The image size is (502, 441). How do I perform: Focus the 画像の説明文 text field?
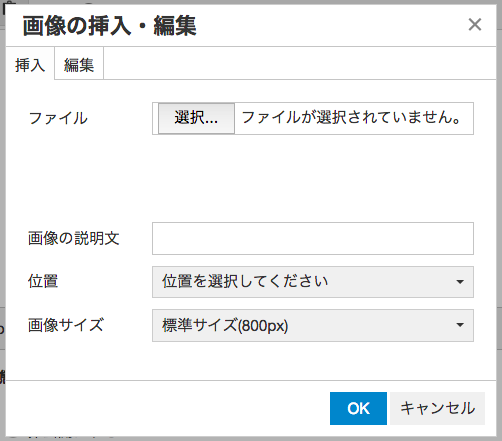point(313,239)
